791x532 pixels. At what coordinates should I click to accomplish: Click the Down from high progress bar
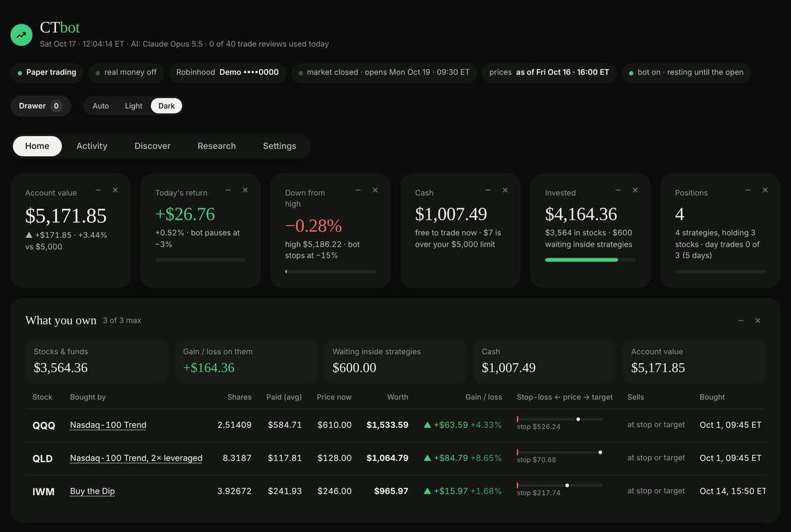point(330,271)
